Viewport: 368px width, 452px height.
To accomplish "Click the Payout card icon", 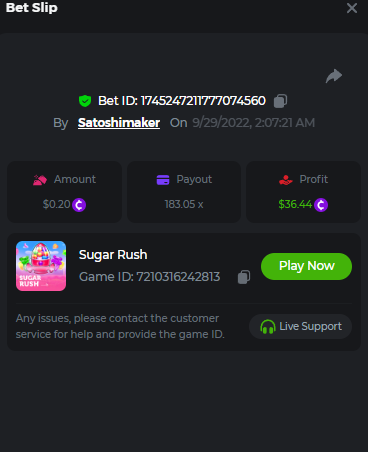I will click(x=163, y=180).
